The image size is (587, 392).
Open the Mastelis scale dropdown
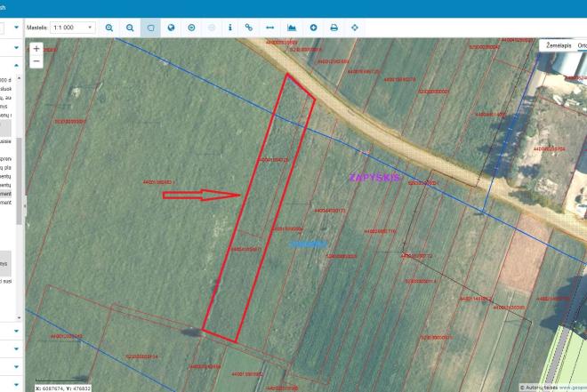tap(73, 28)
